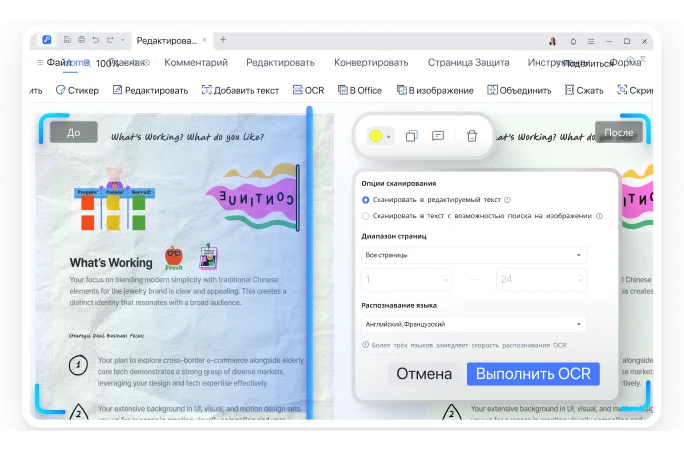Click the После label on preview
Screen dimensions: 684x456
click(619, 132)
